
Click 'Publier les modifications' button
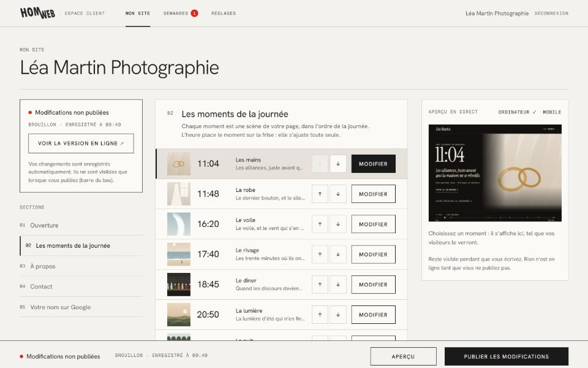[x=507, y=356]
